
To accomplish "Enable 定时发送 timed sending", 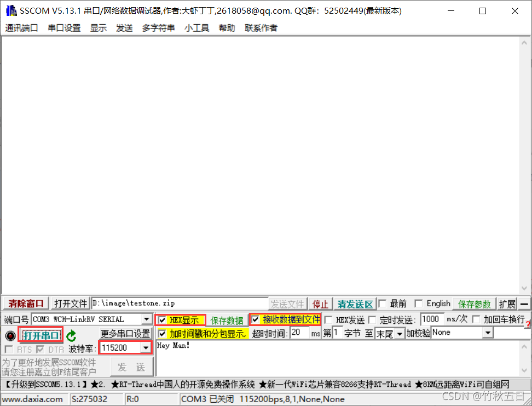I will (372, 319).
